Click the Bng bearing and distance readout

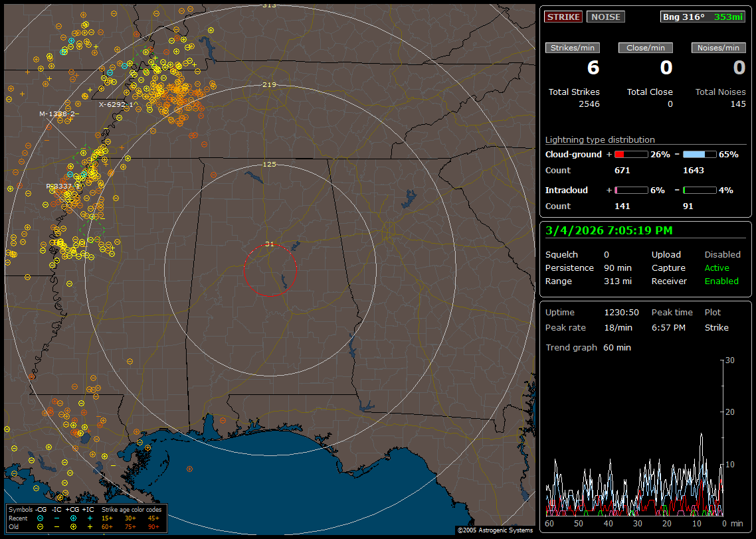[x=703, y=17]
